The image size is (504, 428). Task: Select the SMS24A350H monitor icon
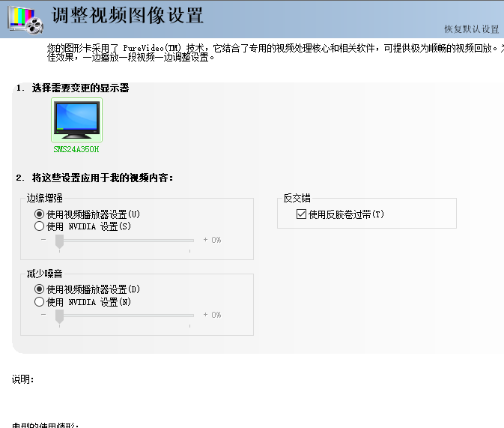76,120
